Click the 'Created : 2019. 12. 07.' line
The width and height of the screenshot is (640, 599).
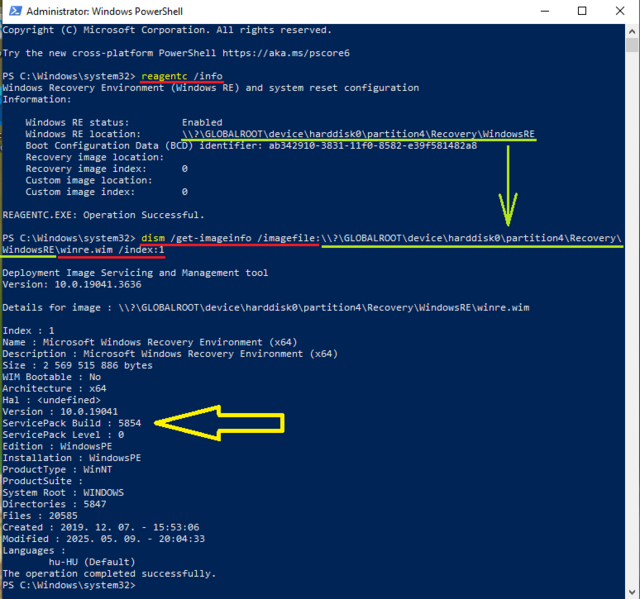[101, 527]
